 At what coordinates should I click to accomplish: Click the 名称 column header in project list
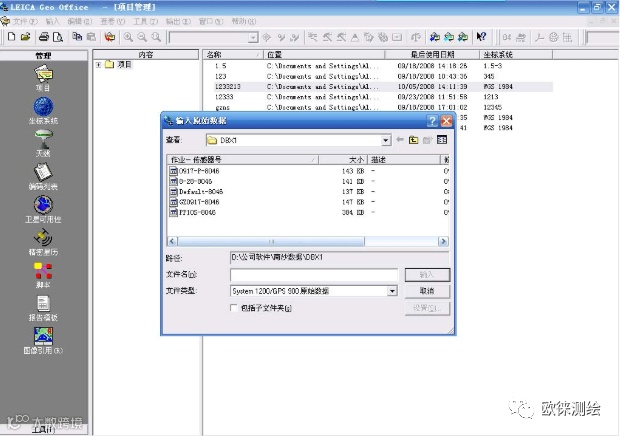tap(233, 55)
